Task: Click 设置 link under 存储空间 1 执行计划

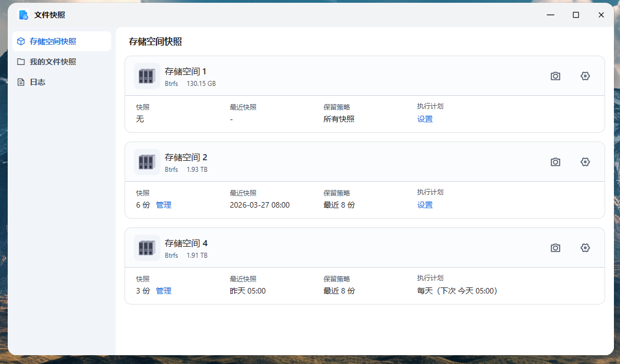Action: [425, 119]
